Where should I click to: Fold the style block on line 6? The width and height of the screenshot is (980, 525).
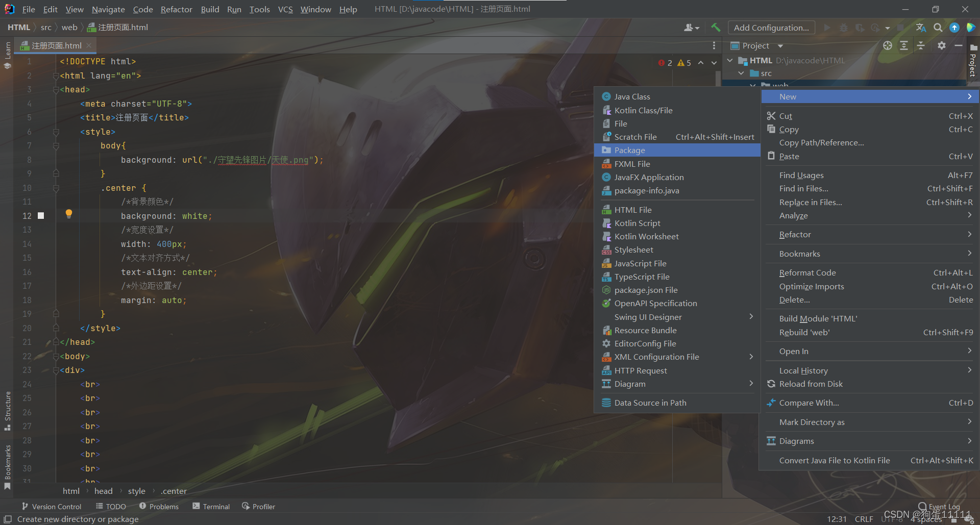point(56,132)
